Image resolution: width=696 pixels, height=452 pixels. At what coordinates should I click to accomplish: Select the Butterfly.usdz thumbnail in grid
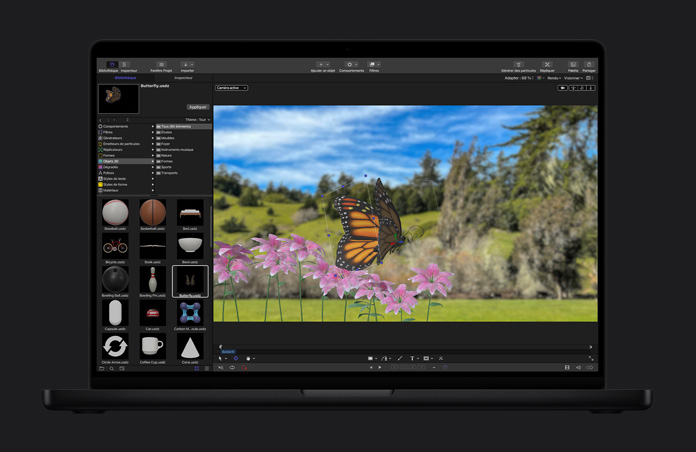190,280
